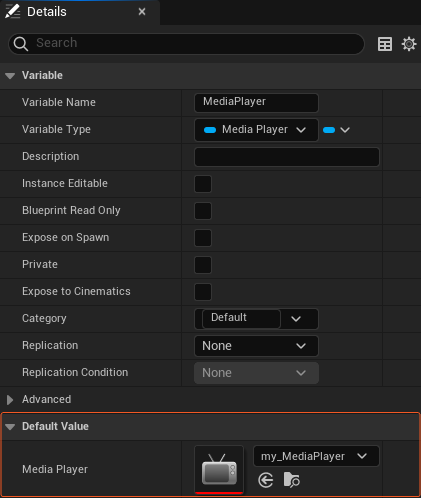This screenshot has height=498, width=421.
Task: Enable the Instance Editable checkbox
Action: tap(203, 184)
